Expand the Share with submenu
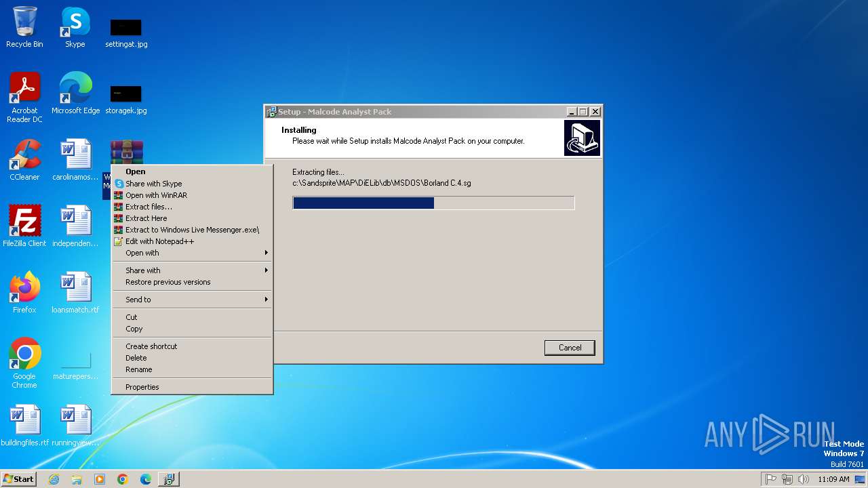This screenshot has height=488, width=868. (x=192, y=270)
